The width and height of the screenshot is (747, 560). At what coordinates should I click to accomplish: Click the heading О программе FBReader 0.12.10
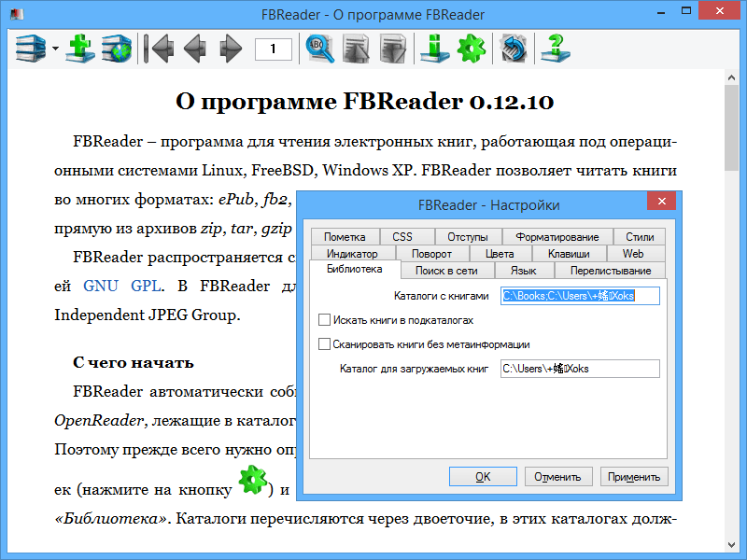pos(364,102)
